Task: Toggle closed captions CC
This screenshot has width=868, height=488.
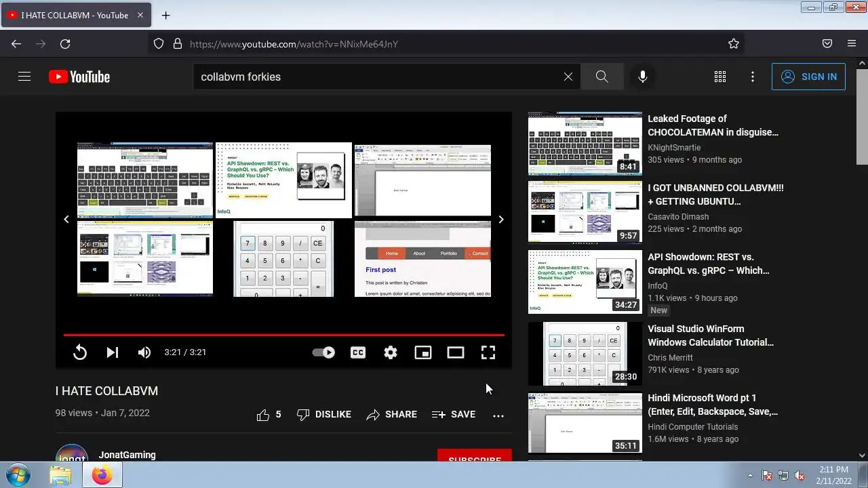Action: (358, 352)
